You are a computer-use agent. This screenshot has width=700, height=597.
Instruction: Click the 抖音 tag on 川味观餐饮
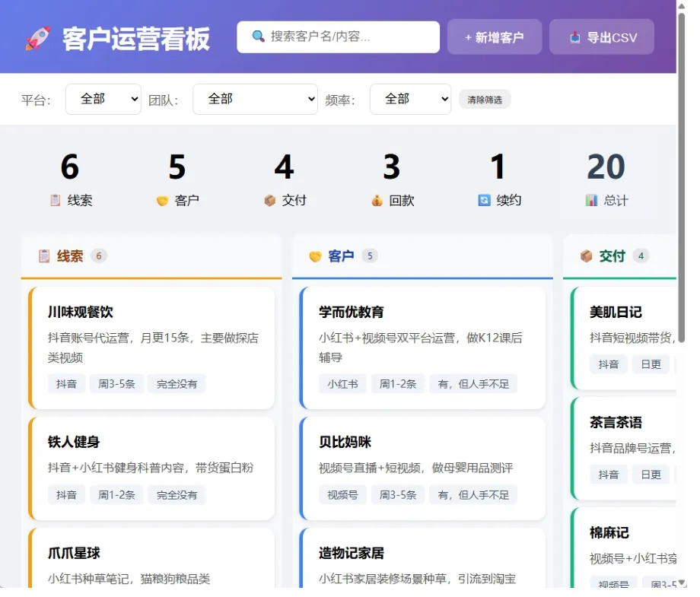pyautogui.click(x=66, y=384)
